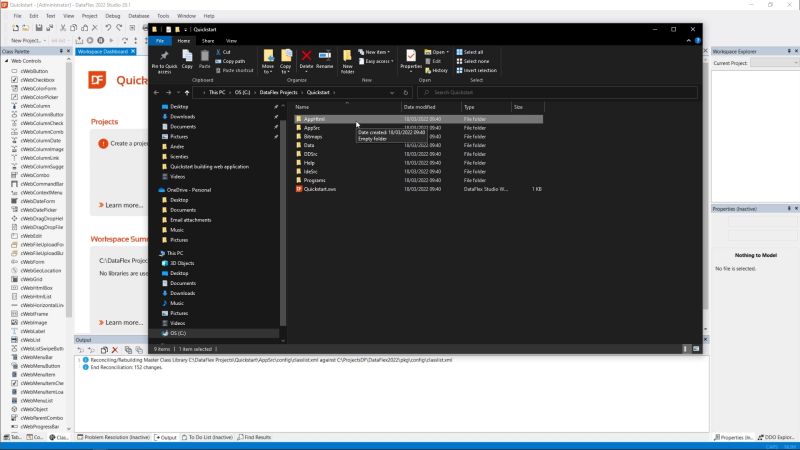The image size is (800, 450).
Task: Click the Workspace Dashboard vertical scrollbar
Action: [706, 184]
